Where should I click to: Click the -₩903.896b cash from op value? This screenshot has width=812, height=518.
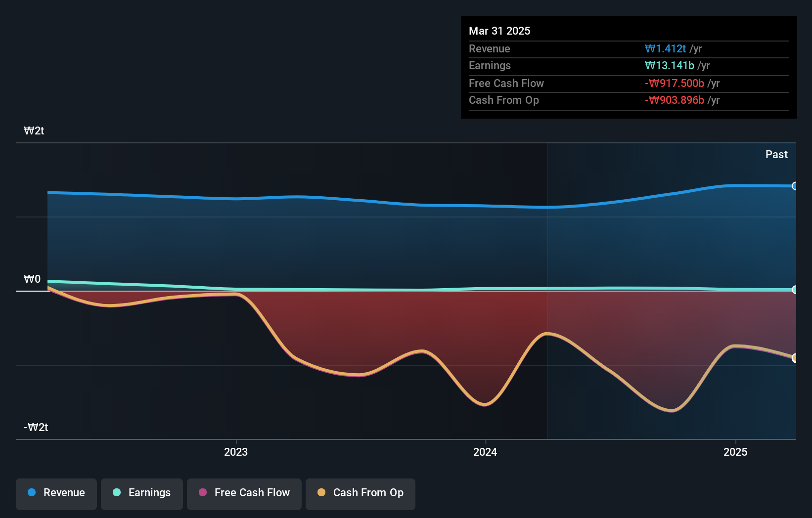(675, 100)
